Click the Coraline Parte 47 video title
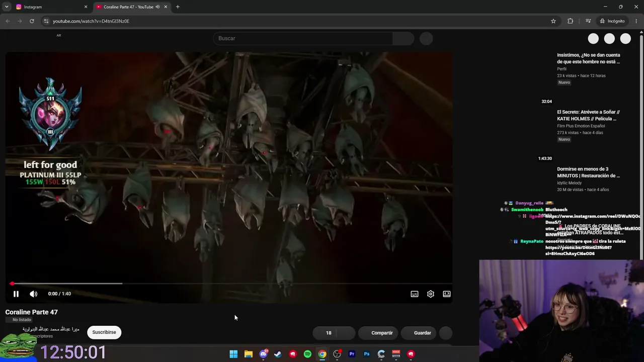644x362 pixels. point(32,312)
